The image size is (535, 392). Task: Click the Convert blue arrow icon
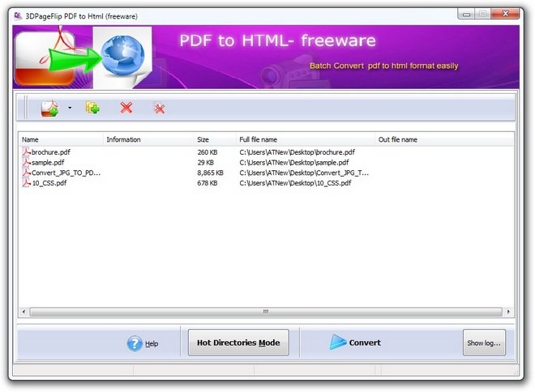point(337,342)
